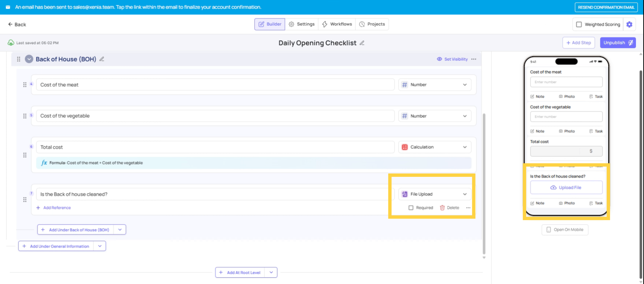Click the Total cost question text field
Viewport: 644px width, 284px height.
215,147
